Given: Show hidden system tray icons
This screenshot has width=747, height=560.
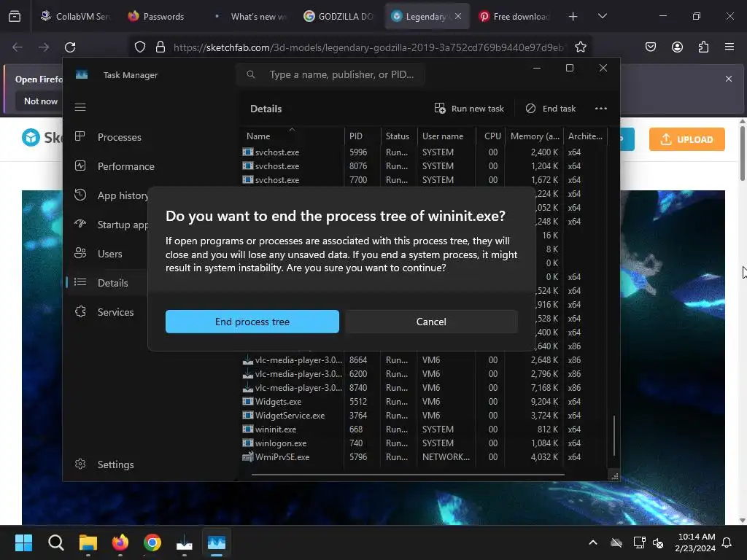Looking at the screenshot, I should pos(593,542).
